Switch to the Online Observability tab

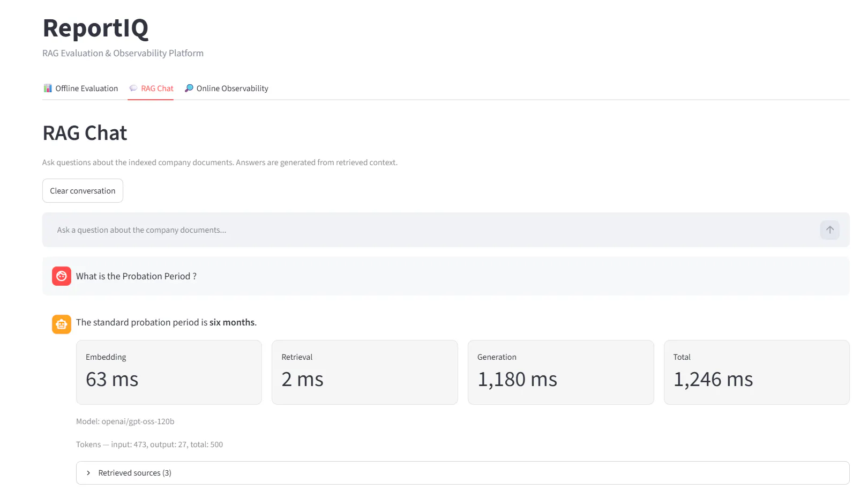tap(226, 88)
